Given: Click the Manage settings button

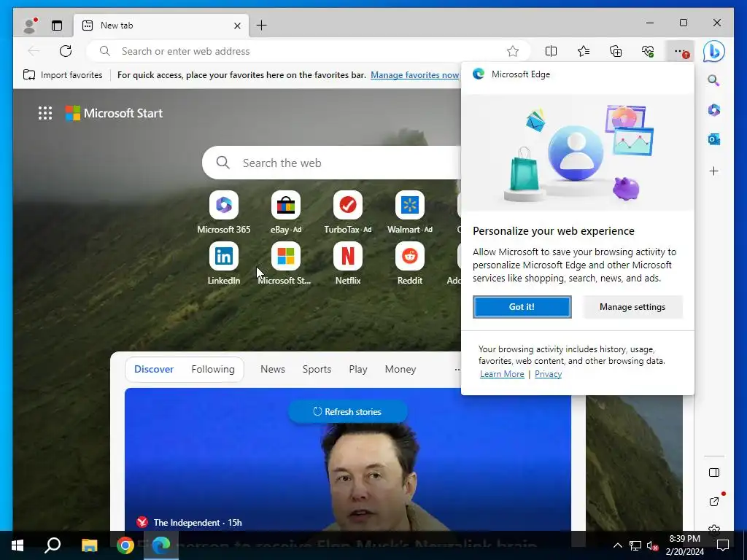Looking at the screenshot, I should (632, 307).
